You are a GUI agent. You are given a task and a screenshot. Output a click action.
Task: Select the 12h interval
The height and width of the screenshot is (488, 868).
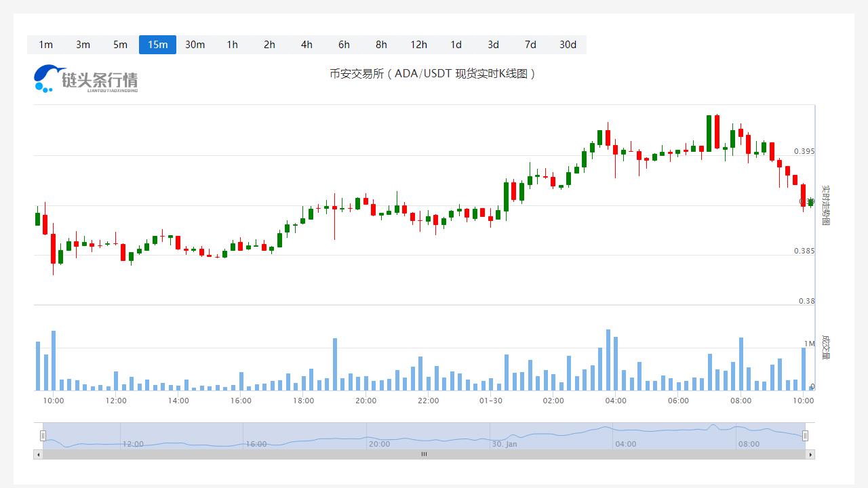pyautogui.click(x=418, y=45)
